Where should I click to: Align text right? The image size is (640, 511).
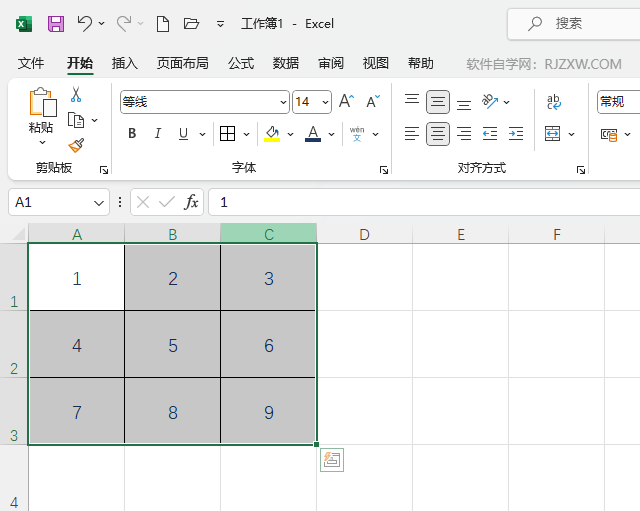point(464,133)
